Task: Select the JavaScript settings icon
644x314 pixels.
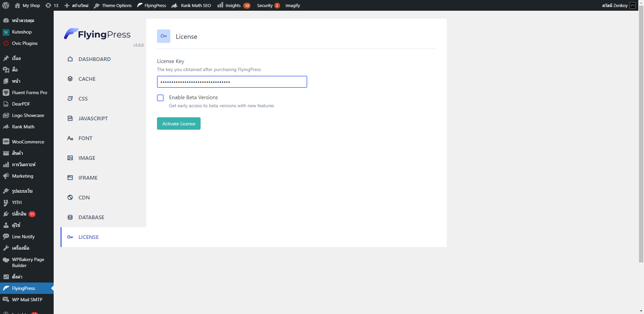Action: point(70,118)
